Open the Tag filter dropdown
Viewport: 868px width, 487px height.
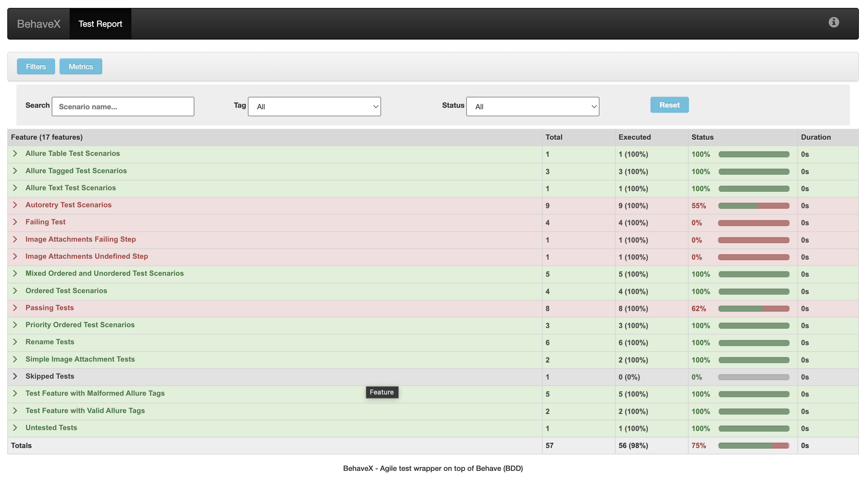pos(314,107)
